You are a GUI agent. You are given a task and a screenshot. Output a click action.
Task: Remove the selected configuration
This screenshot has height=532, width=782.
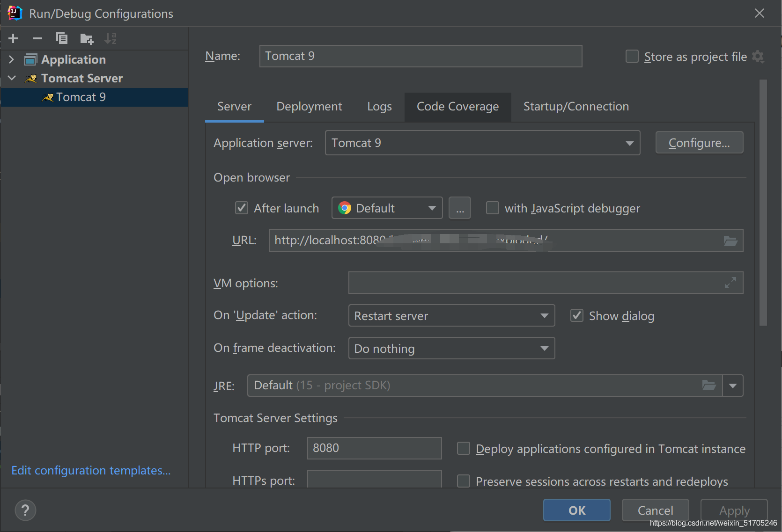pos(37,38)
